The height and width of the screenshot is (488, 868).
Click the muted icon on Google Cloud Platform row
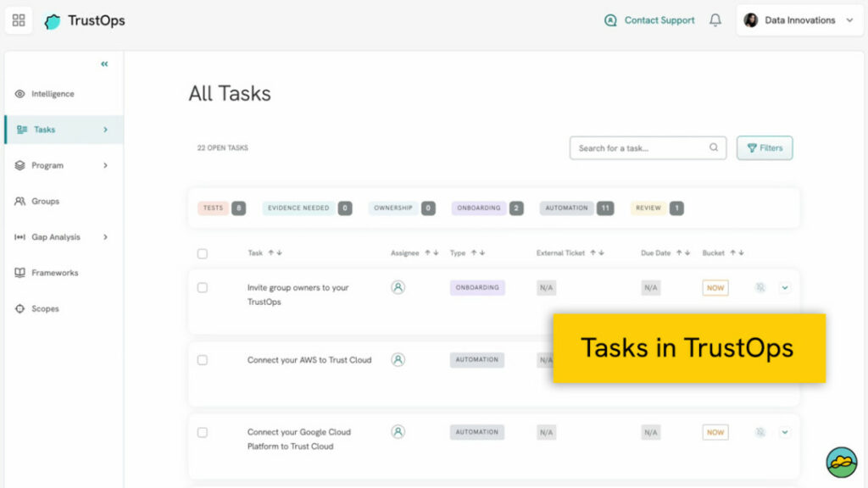click(760, 432)
